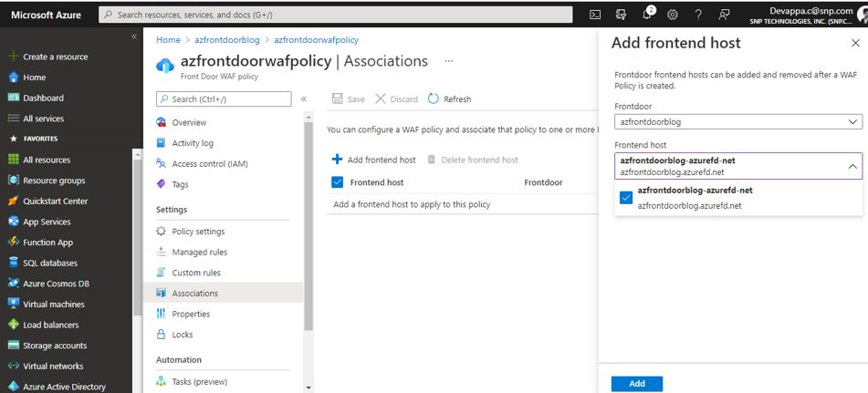Open Quickstart Center rocket icon
The image size is (868, 393).
point(14,201)
